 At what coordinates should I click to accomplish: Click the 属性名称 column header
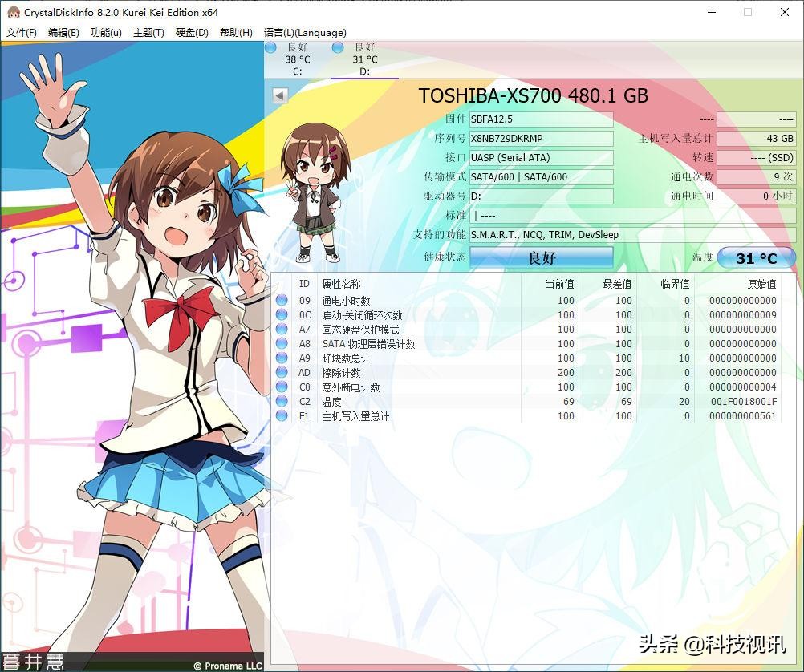[342, 284]
